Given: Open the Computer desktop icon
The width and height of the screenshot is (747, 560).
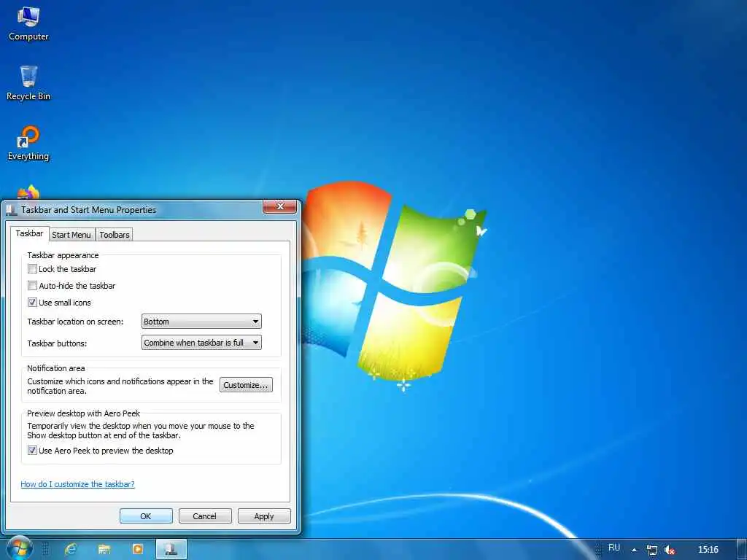Looking at the screenshot, I should [x=28, y=24].
